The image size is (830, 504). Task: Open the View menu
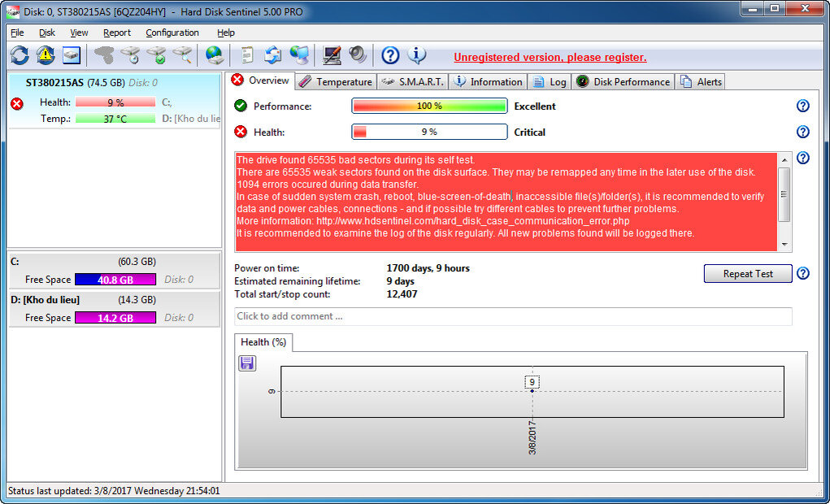[79, 33]
